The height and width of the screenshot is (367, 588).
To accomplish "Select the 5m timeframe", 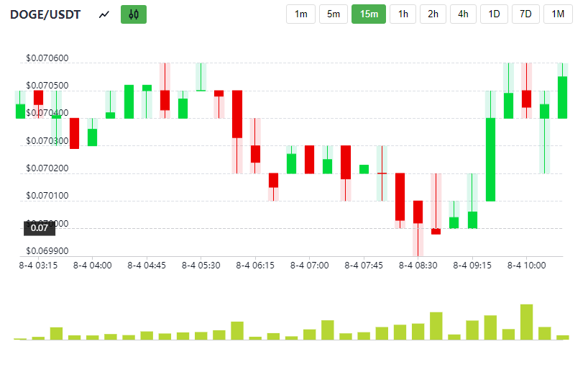I will coord(334,14).
